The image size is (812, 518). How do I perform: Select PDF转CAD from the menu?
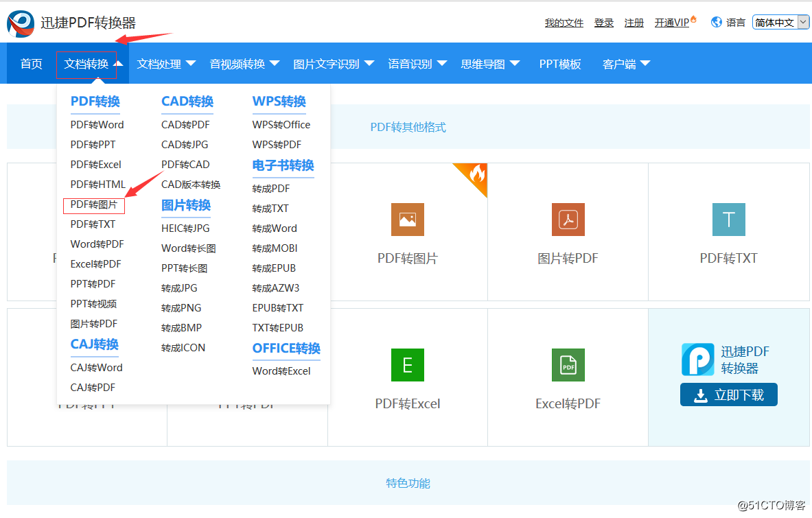click(x=185, y=165)
